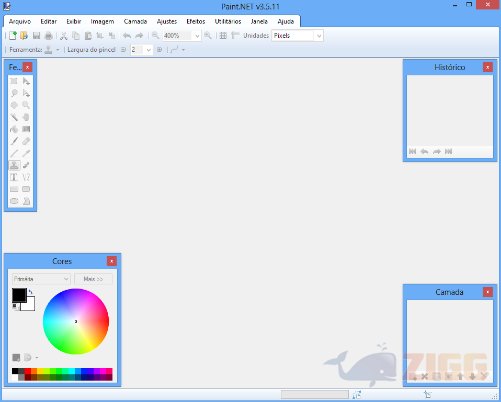Select the Pan hand tool
501x402 pixels.
[26, 117]
